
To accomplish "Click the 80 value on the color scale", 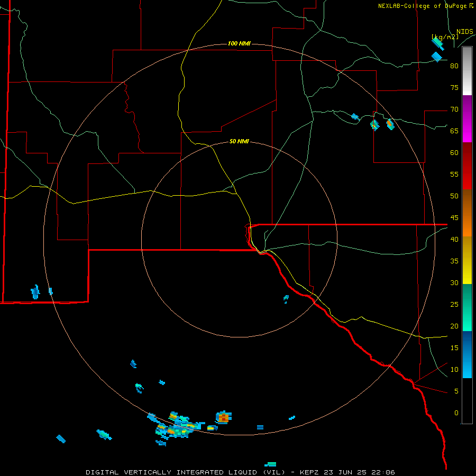I will click(x=454, y=66).
